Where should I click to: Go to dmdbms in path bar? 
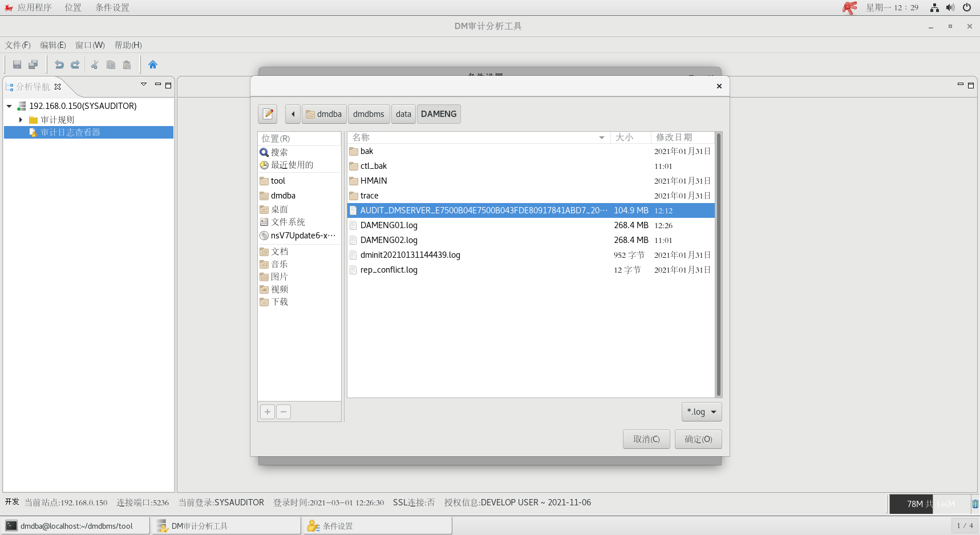click(368, 114)
